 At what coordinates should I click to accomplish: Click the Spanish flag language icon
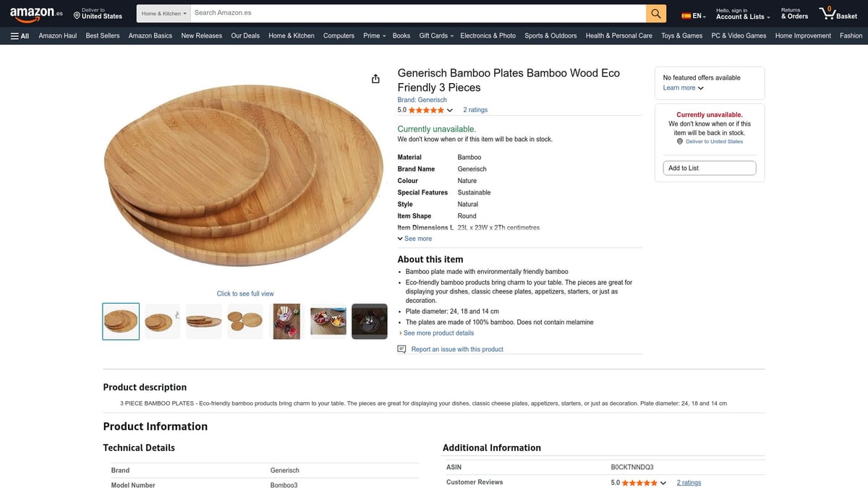pos(686,16)
